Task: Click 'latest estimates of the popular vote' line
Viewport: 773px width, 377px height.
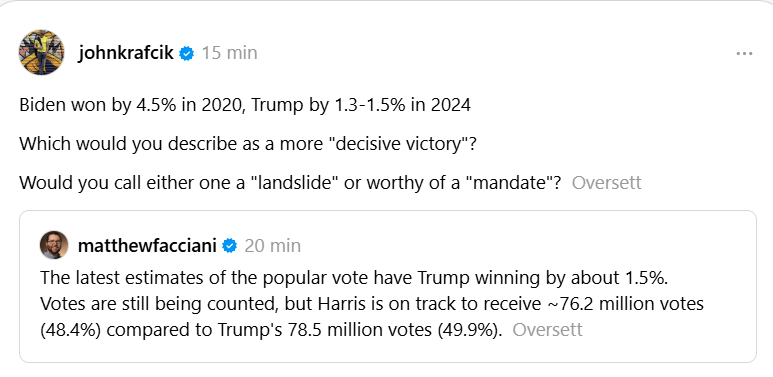Action: [354, 277]
